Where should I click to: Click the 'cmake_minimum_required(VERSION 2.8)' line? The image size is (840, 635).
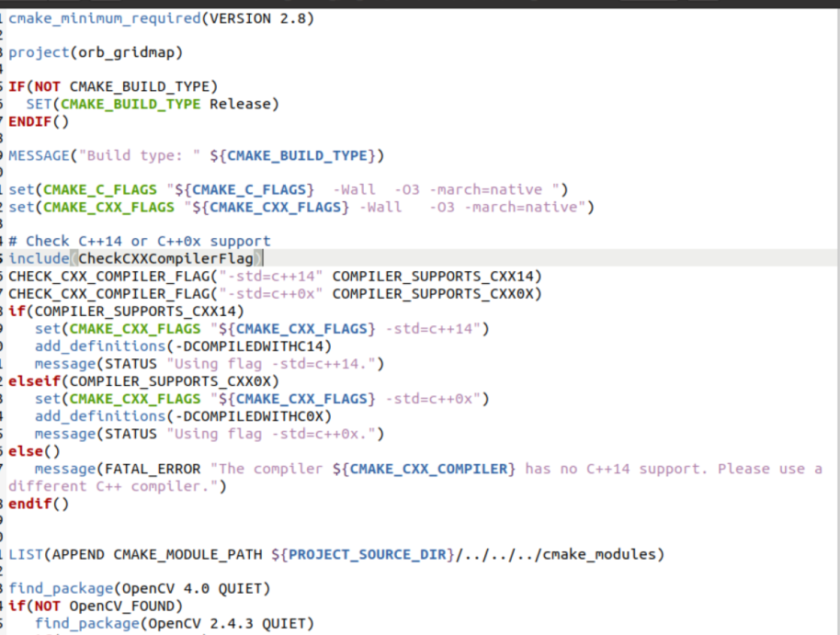161,18
